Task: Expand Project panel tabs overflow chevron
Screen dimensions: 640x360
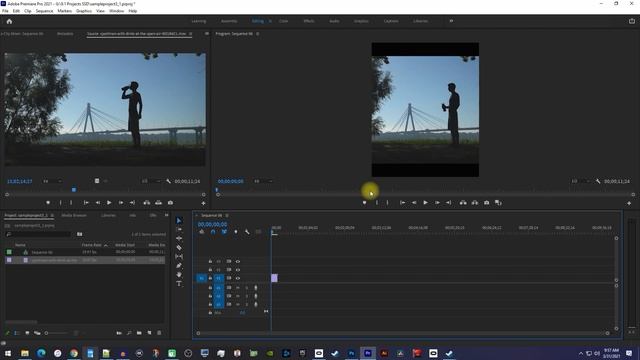Action: tap(166, 215)
